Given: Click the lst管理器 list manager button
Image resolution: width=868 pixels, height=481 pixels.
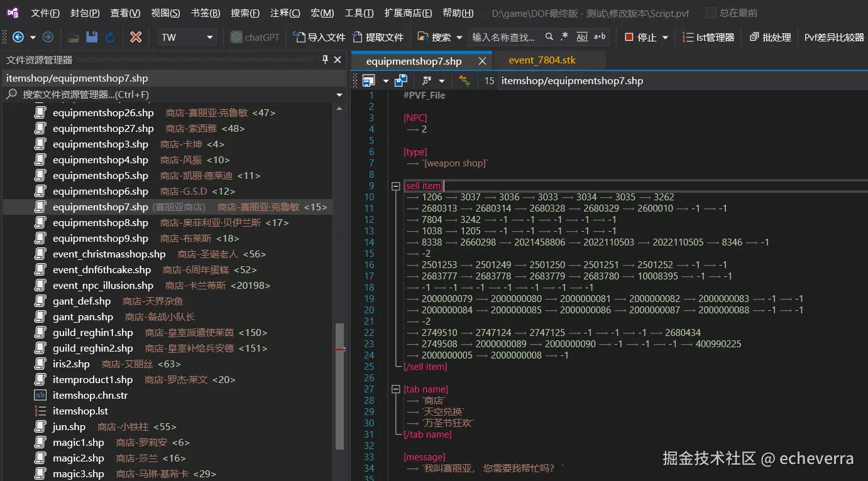Looking at the screenshot, I should tap(708, 37).
